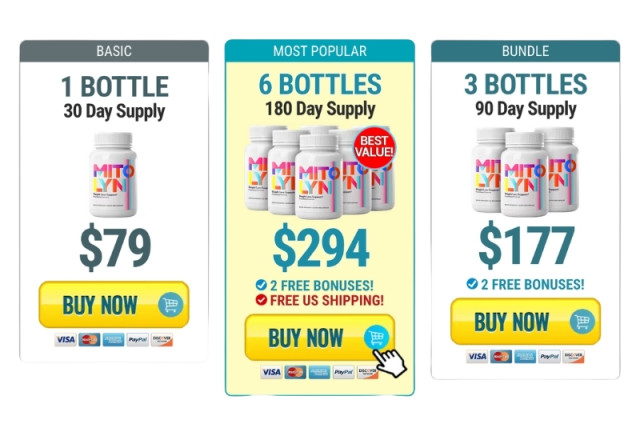
Task: Click the American Express icon under the 3 Bottles offer
Action: (525, 356)
